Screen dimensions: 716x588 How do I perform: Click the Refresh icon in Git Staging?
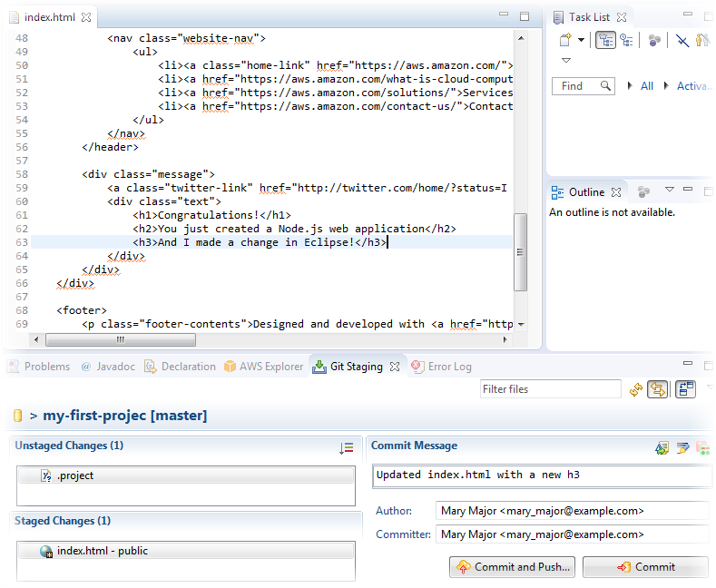click(x=635, y=389)
